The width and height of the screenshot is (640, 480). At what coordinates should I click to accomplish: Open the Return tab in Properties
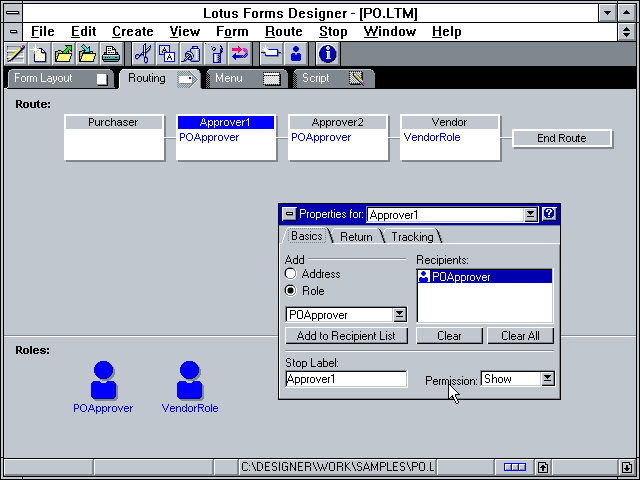(x=356, y=237)
